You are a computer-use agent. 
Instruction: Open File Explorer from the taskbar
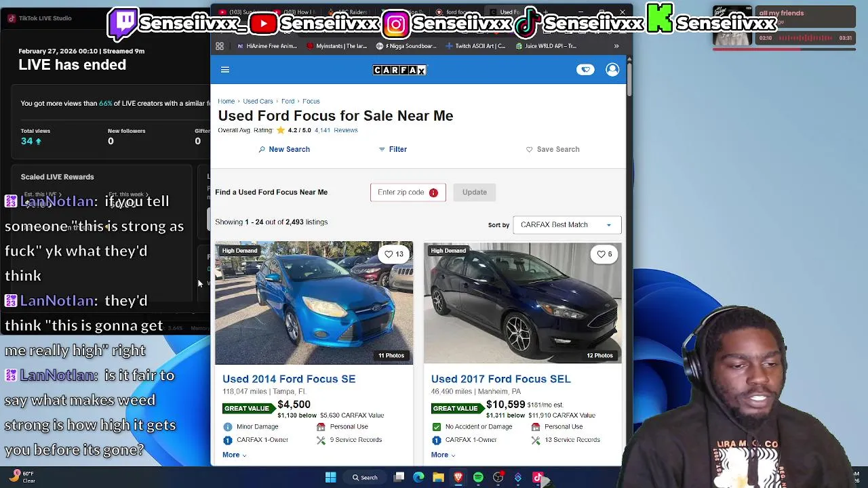point(438,478)
